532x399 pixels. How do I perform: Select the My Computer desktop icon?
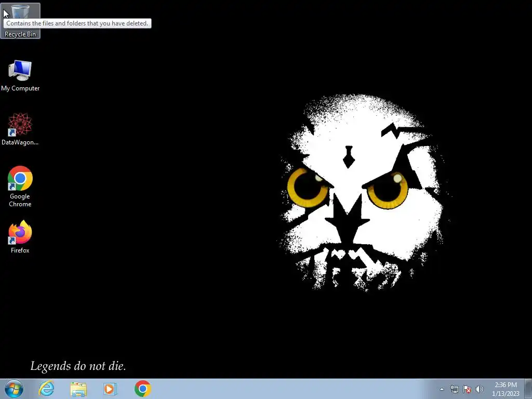pyautogui.click(x=20, y=76)
